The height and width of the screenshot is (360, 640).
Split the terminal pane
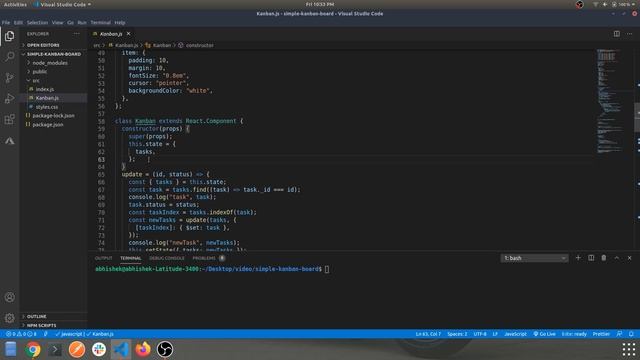click(591, 258)
